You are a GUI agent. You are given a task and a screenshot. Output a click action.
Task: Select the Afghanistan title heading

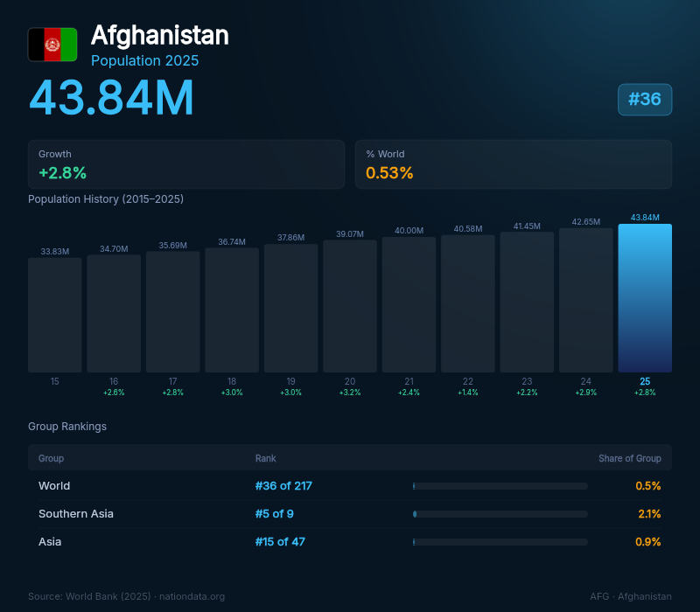tap(160, 35)
